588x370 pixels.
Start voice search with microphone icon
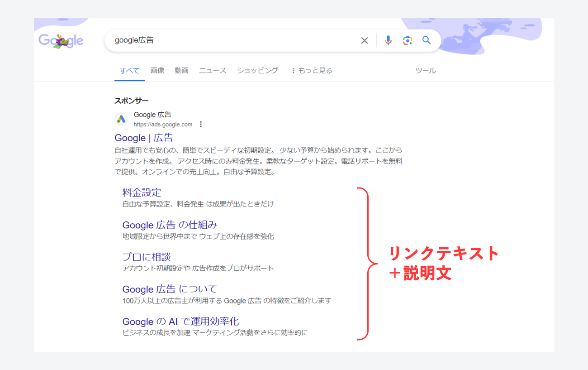coord(388,40)
